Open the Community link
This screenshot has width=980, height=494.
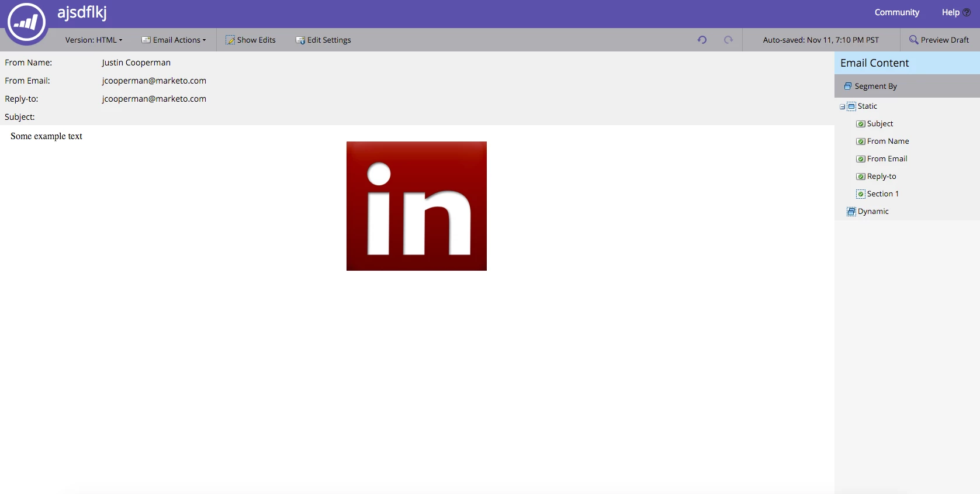(896, 12)
